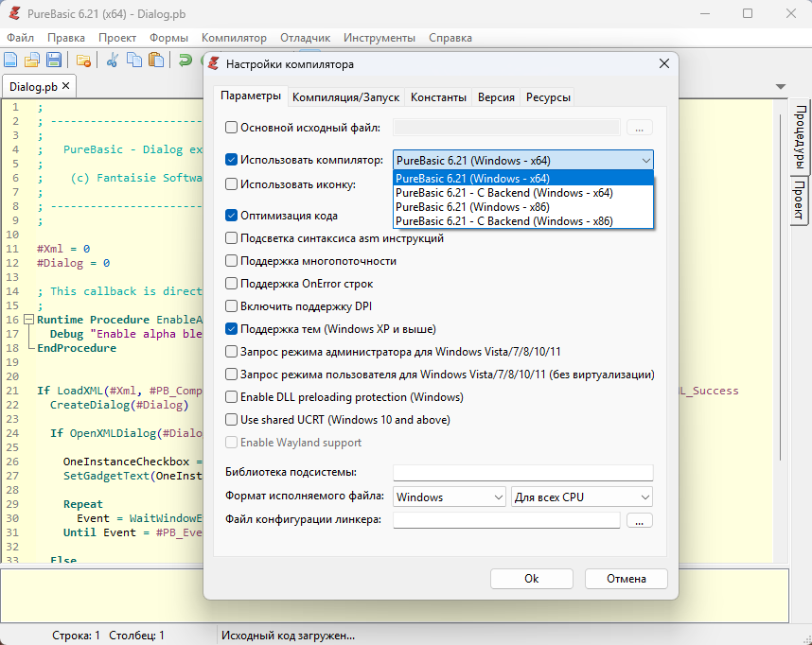This screenshot has height=645, width=812.
Task: Browse for the linker configuration file
Action: pos(640,520)
